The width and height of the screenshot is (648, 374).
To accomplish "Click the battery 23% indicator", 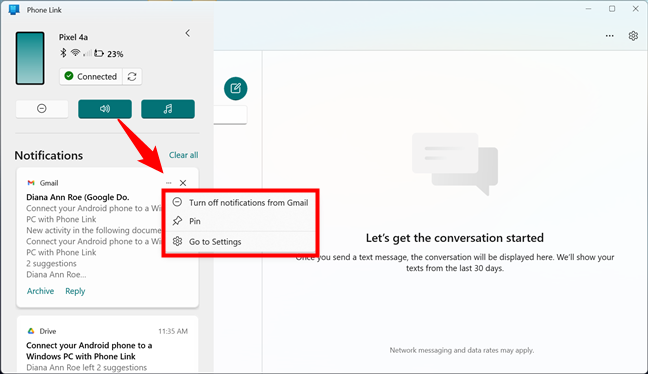I will 109,54.
